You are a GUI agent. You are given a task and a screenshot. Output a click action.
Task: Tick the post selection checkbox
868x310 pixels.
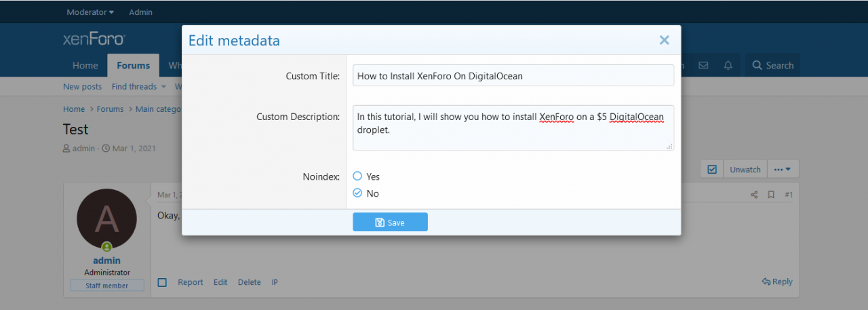pos(162,282)
